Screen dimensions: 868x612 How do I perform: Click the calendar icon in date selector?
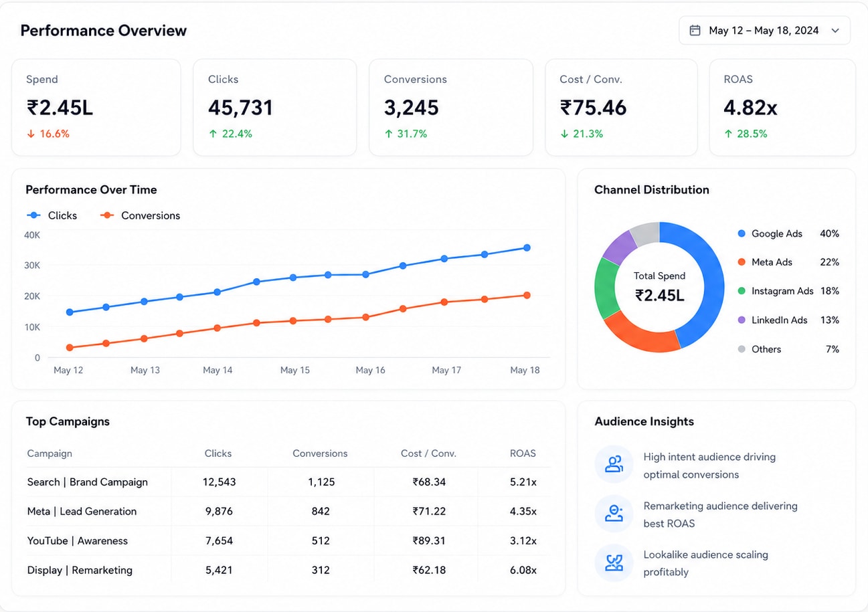(x=695, y=31)
